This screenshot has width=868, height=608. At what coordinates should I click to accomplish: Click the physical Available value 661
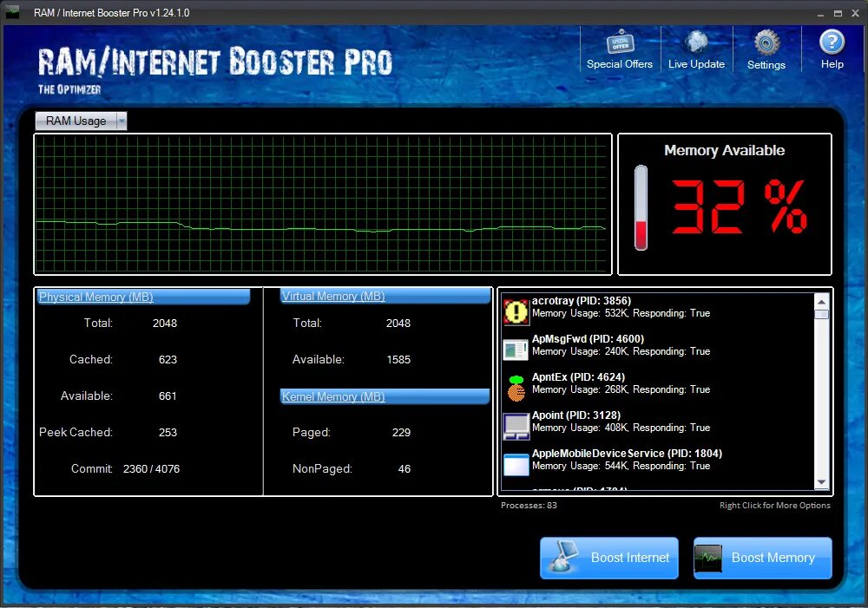168,396
